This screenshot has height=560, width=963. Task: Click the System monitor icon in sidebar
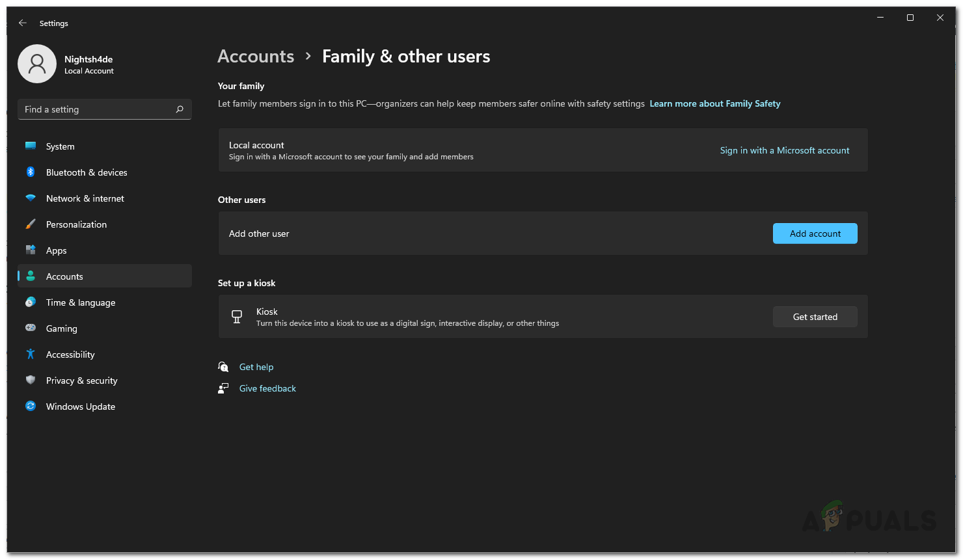[x=31, y=146]
